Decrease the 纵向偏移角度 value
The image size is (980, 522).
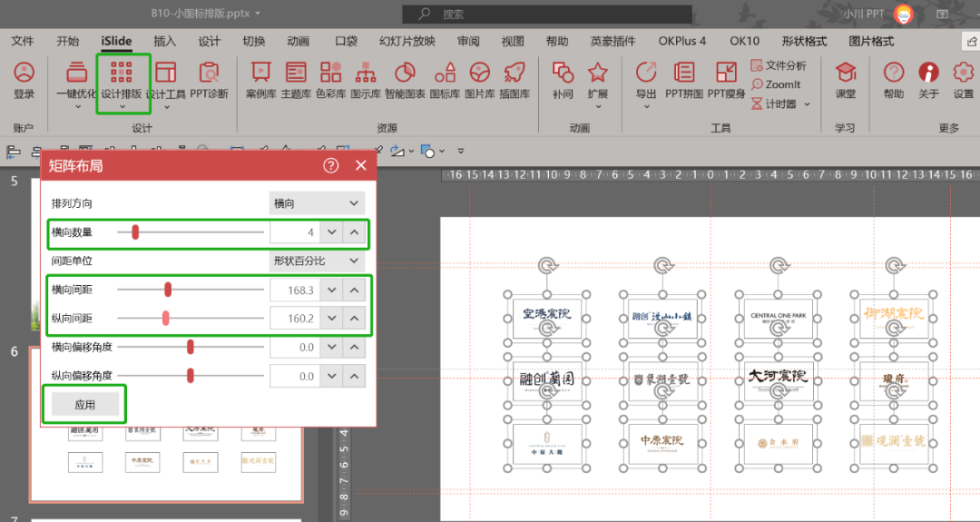pyautogui.click(x=332, y=376)
